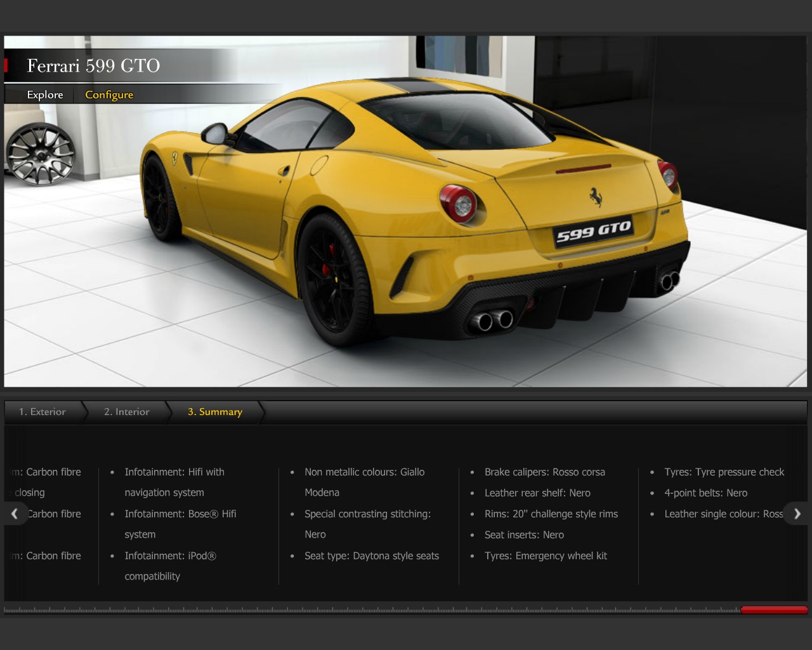812x650 pixels.
Task: Click the prancing horse emblem on the trunk
Action: [x=595, y=197]
